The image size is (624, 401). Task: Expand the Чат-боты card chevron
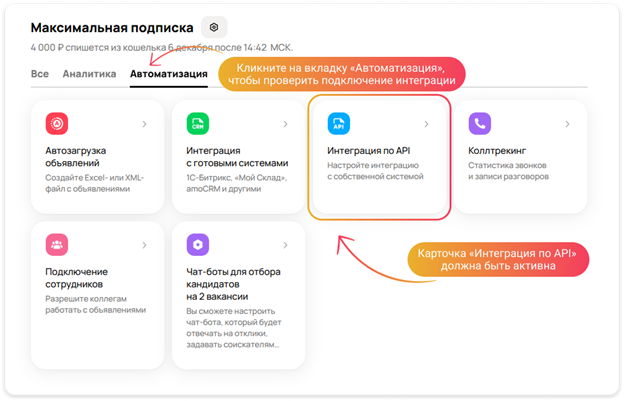[x=285, y=244]
